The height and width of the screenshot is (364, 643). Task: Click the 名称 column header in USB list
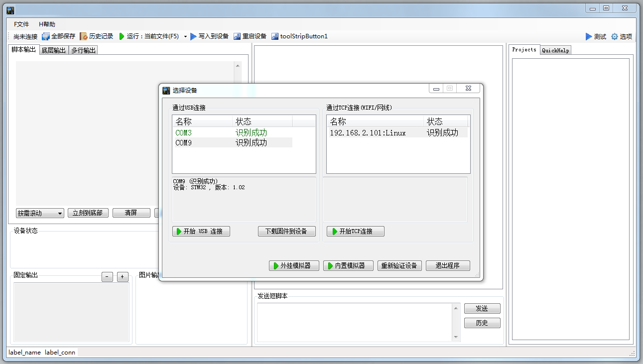(202, 121)
